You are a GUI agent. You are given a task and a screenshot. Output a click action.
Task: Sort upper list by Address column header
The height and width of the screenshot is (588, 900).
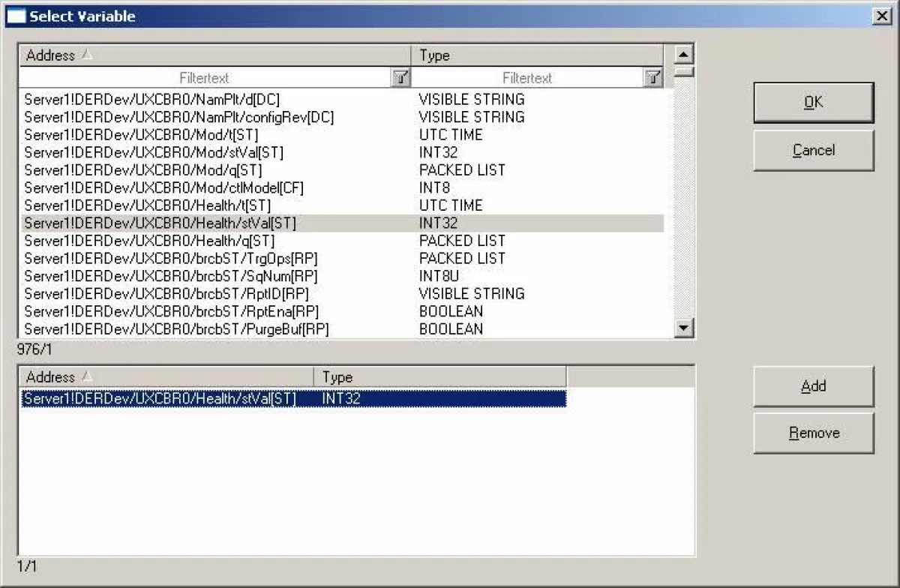click(214, 55)
